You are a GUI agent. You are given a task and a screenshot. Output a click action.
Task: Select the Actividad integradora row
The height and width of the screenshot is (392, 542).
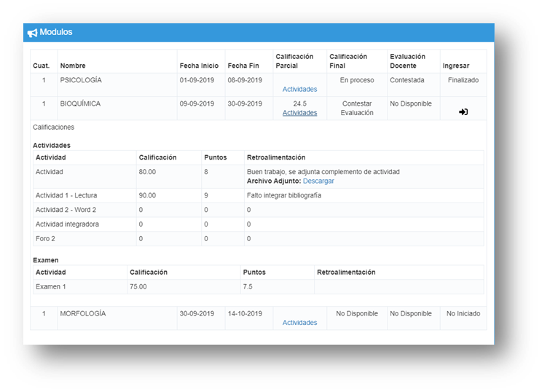259,224
